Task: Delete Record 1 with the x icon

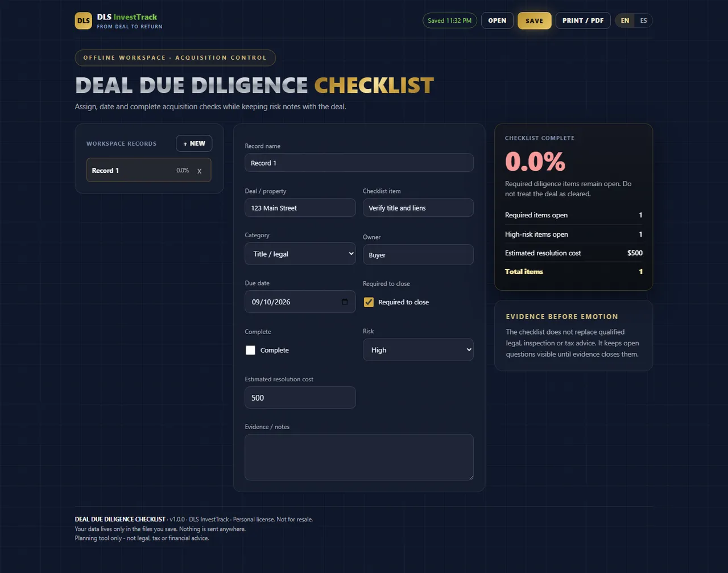Action: point(199,171)
